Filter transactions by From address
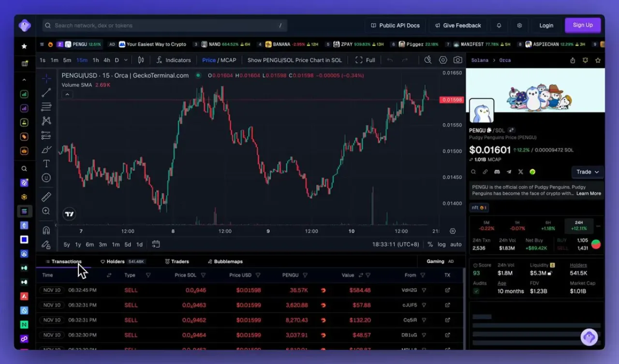 423,275
